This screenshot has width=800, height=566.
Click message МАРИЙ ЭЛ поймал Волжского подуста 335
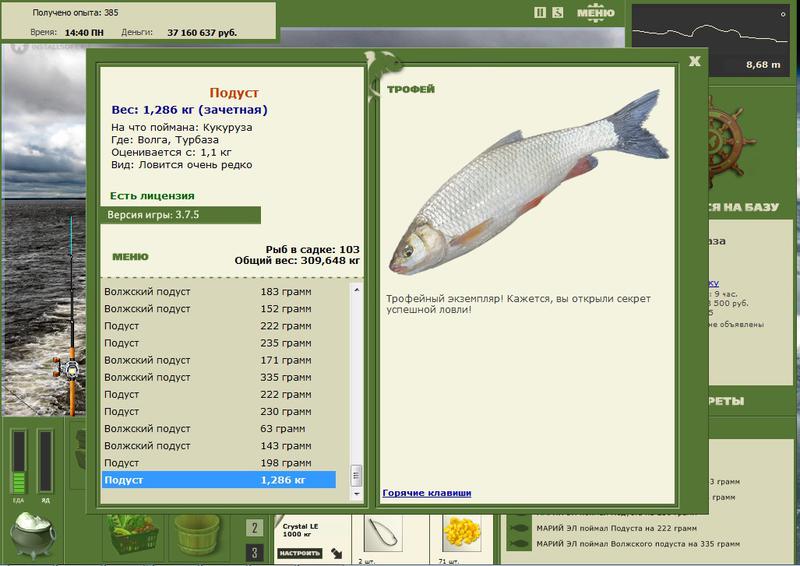638,544
